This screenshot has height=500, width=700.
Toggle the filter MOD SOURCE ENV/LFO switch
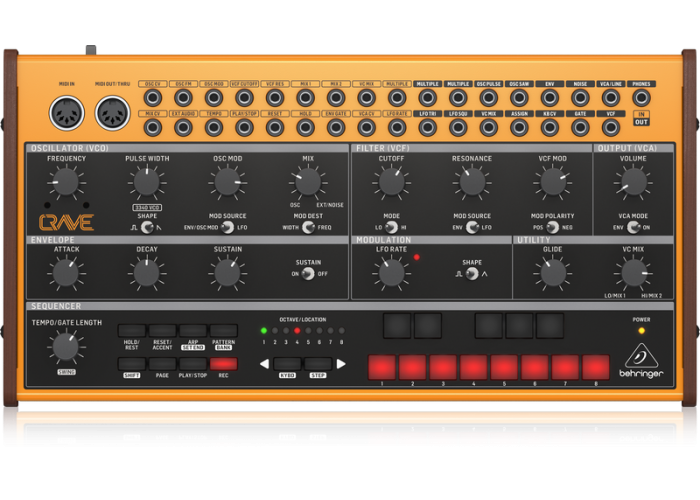472,227
